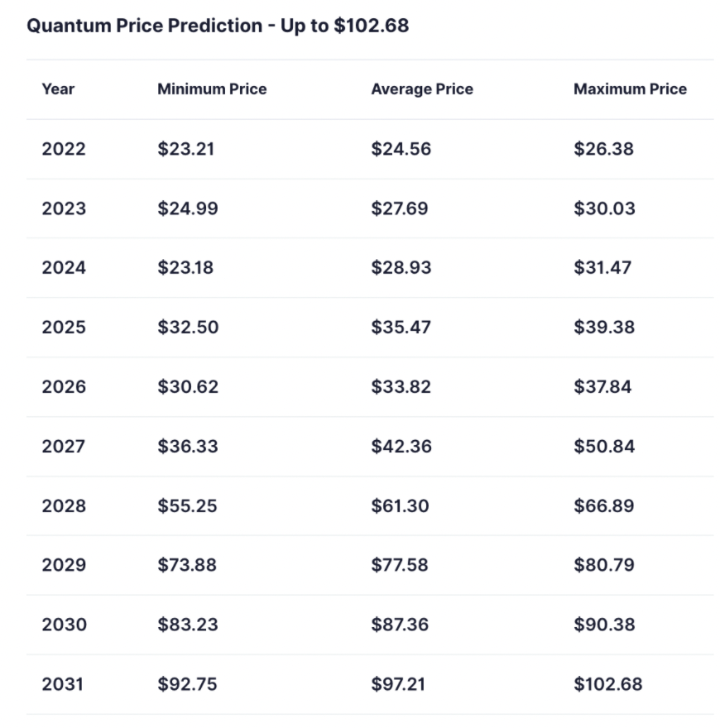The image size is (720, 728).
Task: Click the Year column header
Action: click(x=58, y=89)
